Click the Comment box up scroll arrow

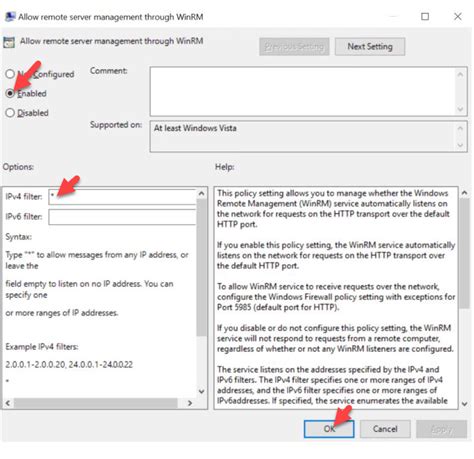(x=461, y=74)
